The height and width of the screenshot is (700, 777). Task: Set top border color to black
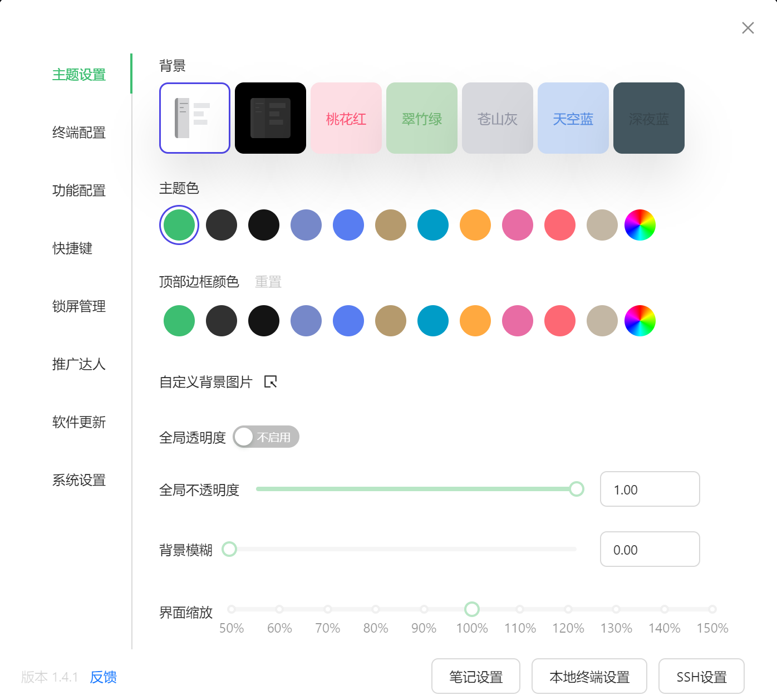click(264, 321)
